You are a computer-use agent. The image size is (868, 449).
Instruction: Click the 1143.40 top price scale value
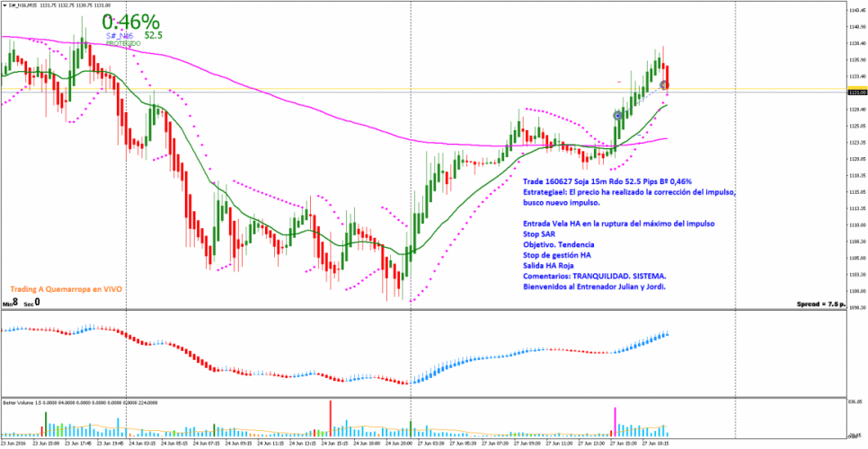click(x=856, y=10)
